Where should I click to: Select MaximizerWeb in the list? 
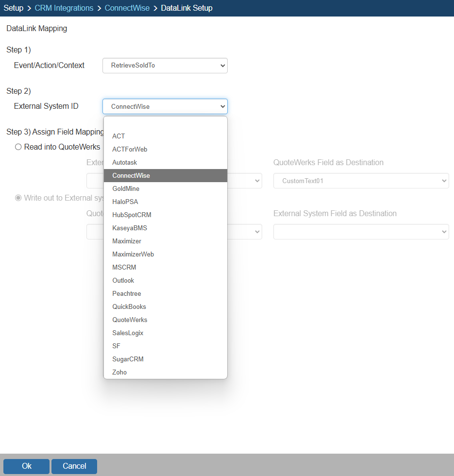(x=133, y=255)
